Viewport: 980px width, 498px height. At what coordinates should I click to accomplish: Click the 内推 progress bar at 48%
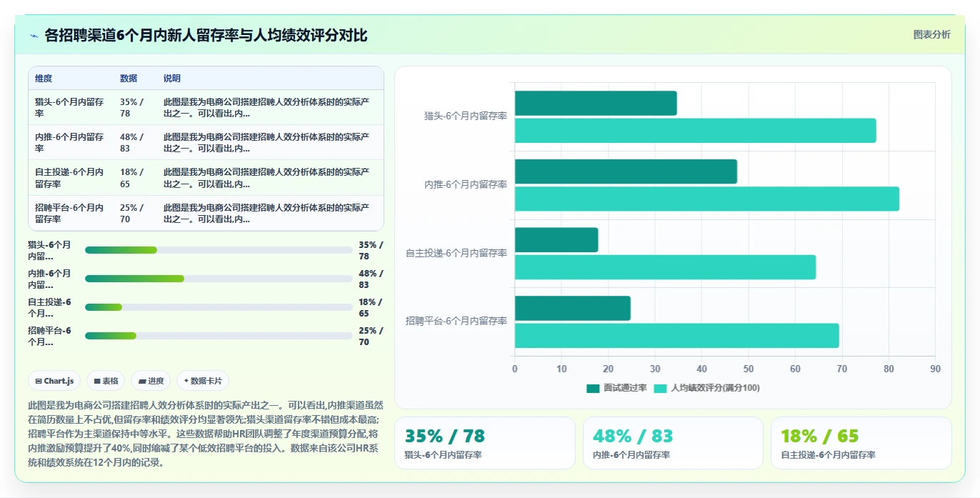(x=219, y=279)
